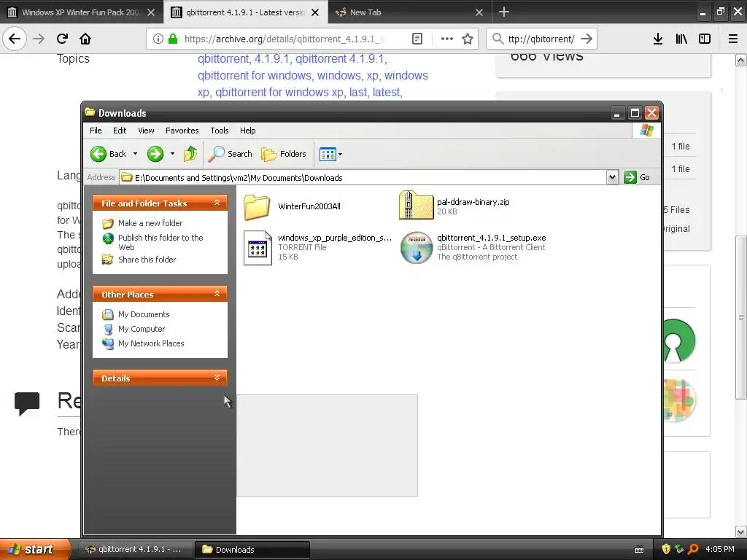Switch to Windows XP Winter Fun Pack tab
This screenshot has width=747, height=560.
(x=80, y=12)
